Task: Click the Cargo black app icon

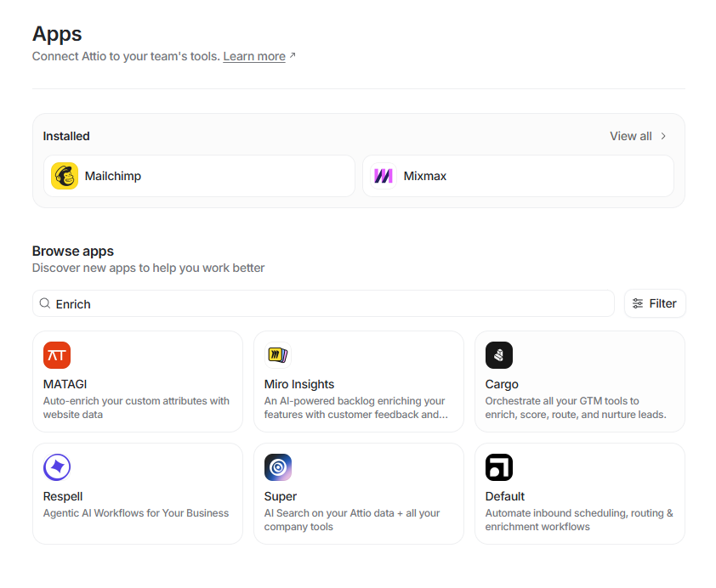Action: [498, 355]
